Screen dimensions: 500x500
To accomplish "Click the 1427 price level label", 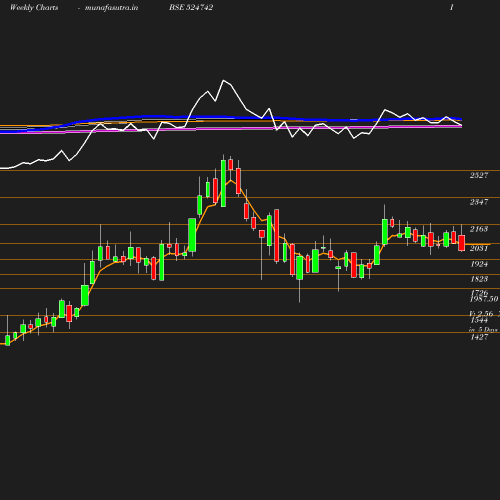I will (x=479, y=337).
